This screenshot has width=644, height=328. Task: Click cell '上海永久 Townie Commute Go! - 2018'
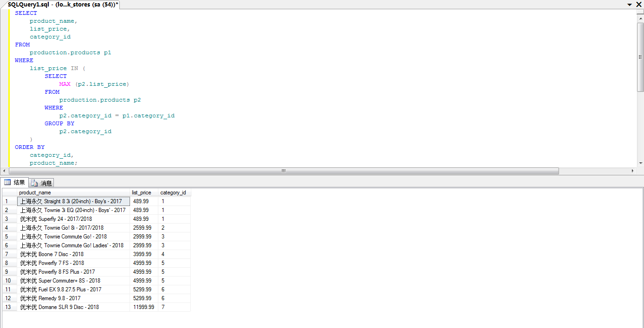click(73, 237)
